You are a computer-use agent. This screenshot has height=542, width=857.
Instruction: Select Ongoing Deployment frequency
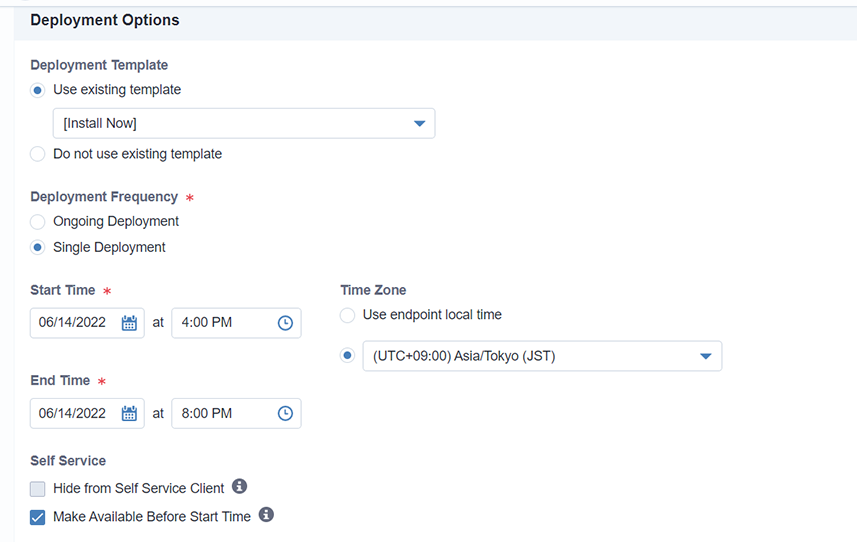click(x=38, y=221)
